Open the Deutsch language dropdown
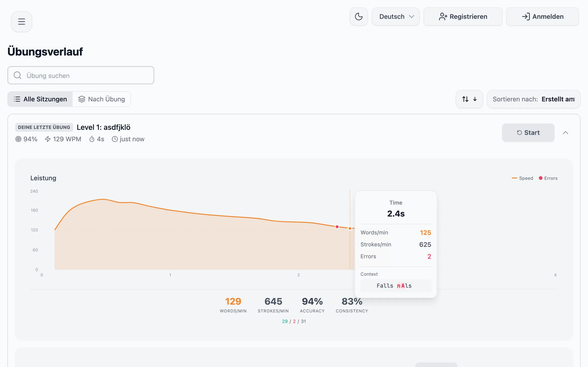 click(396, 16)
